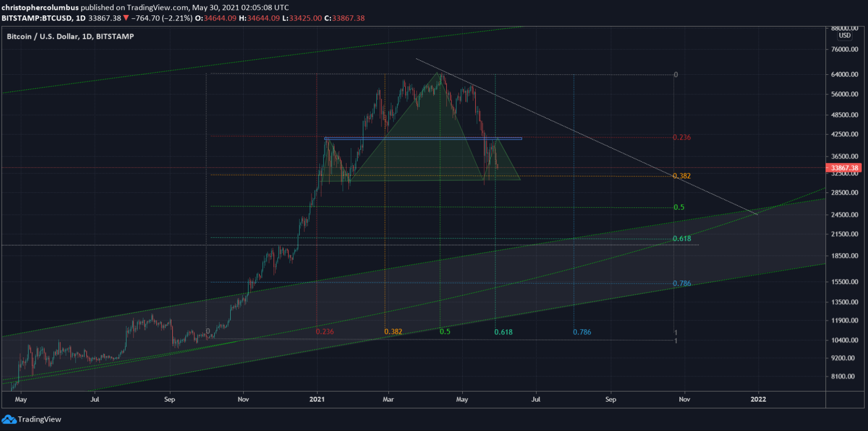
Task: Click the 2022 label on time axis
Action: click(x=758, y=399)
